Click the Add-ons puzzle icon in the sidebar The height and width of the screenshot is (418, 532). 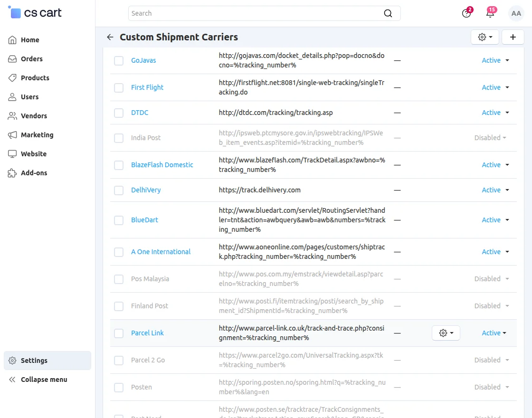pos(12,173)
